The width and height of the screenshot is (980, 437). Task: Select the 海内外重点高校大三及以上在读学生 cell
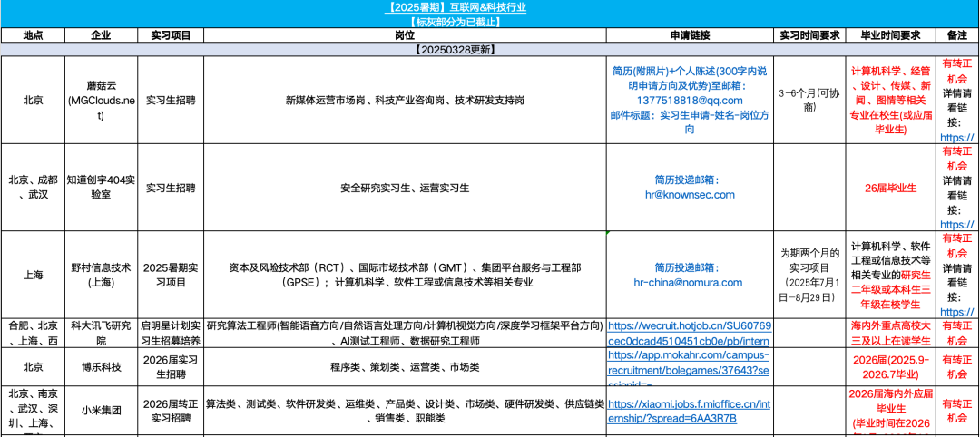point(891,333)
